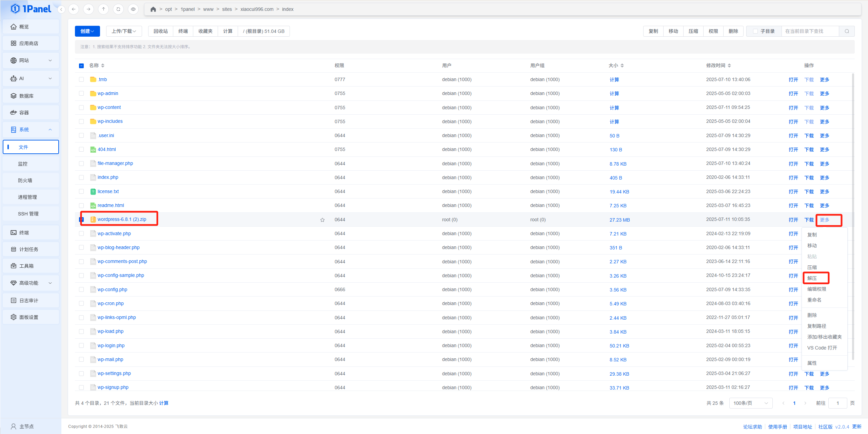This screenshot has width=868, height=434.
Task: Enable the 子目录 subdirectory checkbox
Action: (x=755, y=31)
